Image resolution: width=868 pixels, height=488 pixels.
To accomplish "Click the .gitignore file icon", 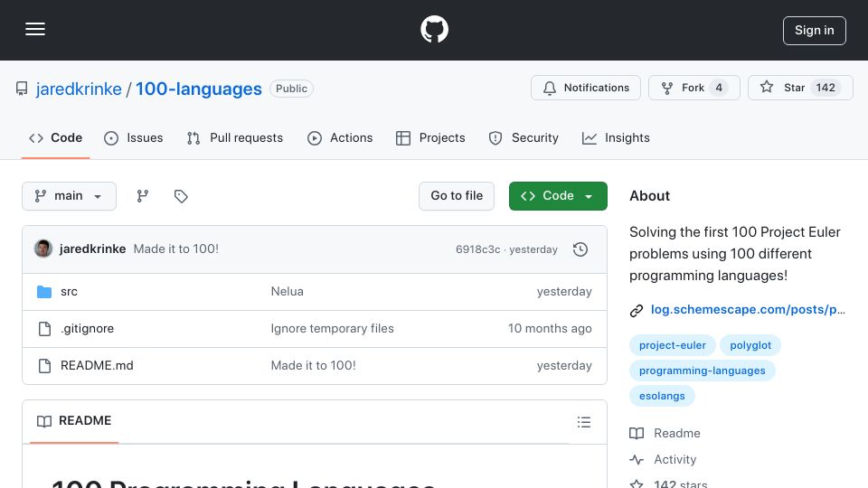I will (x=44, y=329).
